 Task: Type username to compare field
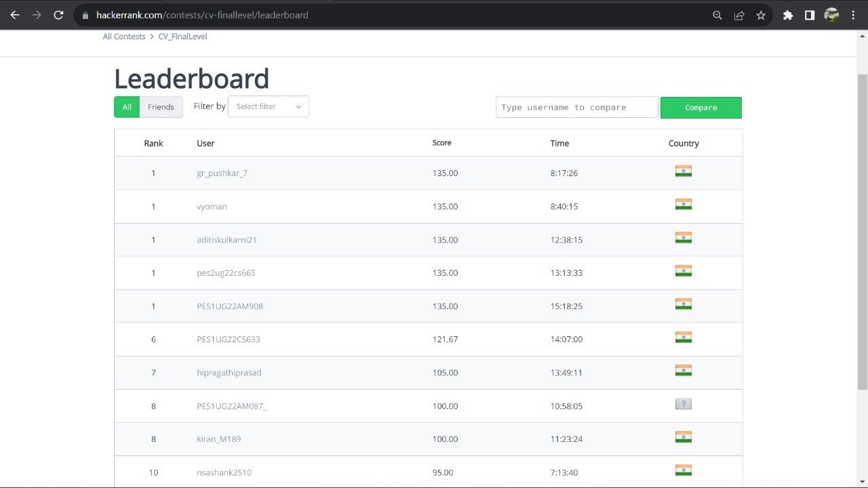(x=576, y=107)
